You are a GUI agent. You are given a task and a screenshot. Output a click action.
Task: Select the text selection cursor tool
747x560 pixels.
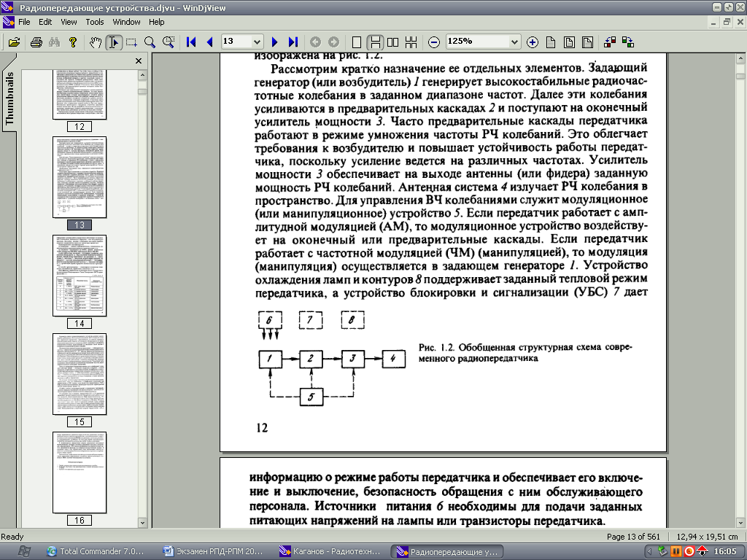pos(113,42)
